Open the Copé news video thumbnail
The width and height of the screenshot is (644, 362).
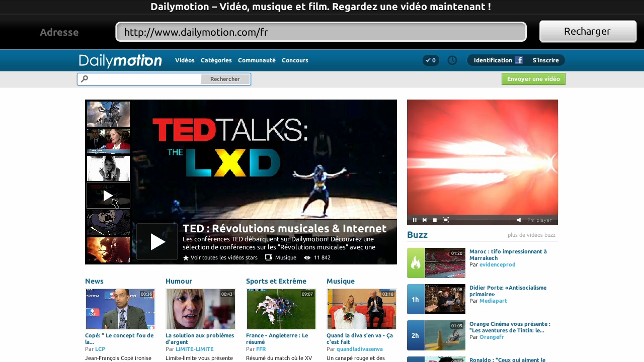click(x=120, y=309)
